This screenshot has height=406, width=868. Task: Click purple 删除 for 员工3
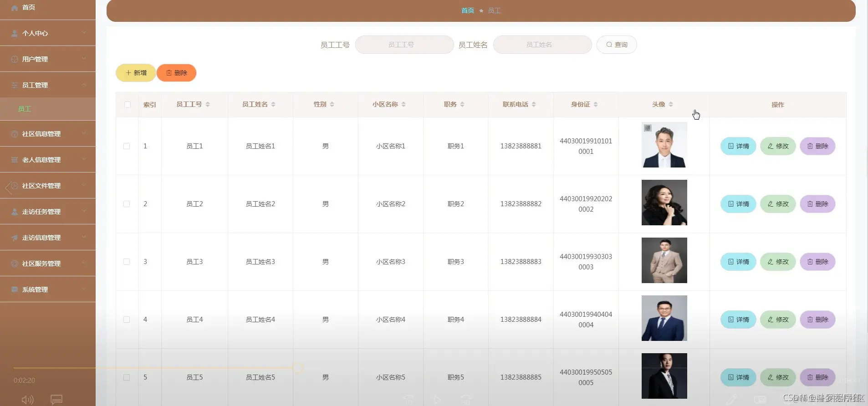point(817,262)
